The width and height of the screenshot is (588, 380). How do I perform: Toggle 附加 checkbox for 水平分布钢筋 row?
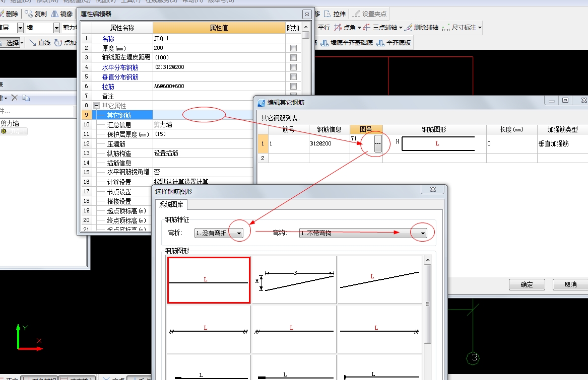coord(293,67)
